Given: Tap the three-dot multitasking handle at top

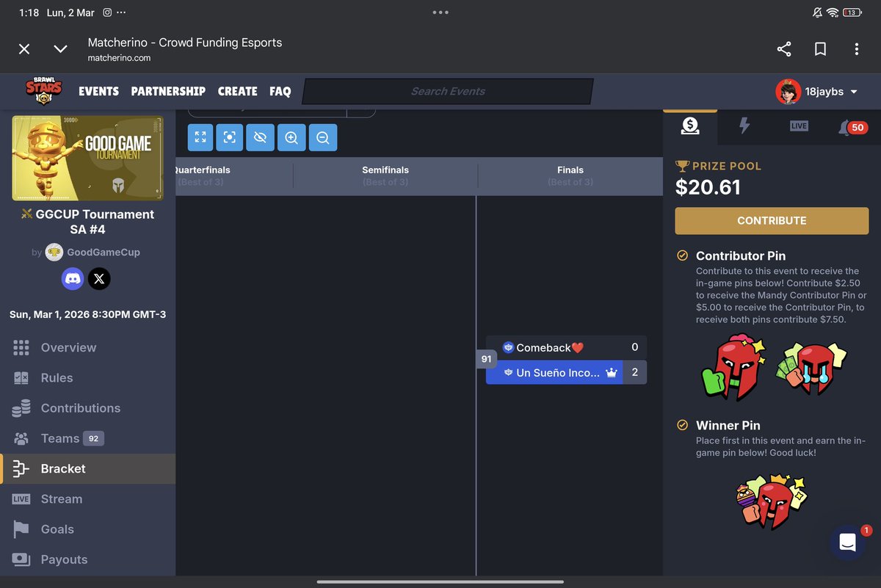Looking at the screenshot, I should 440,12.
